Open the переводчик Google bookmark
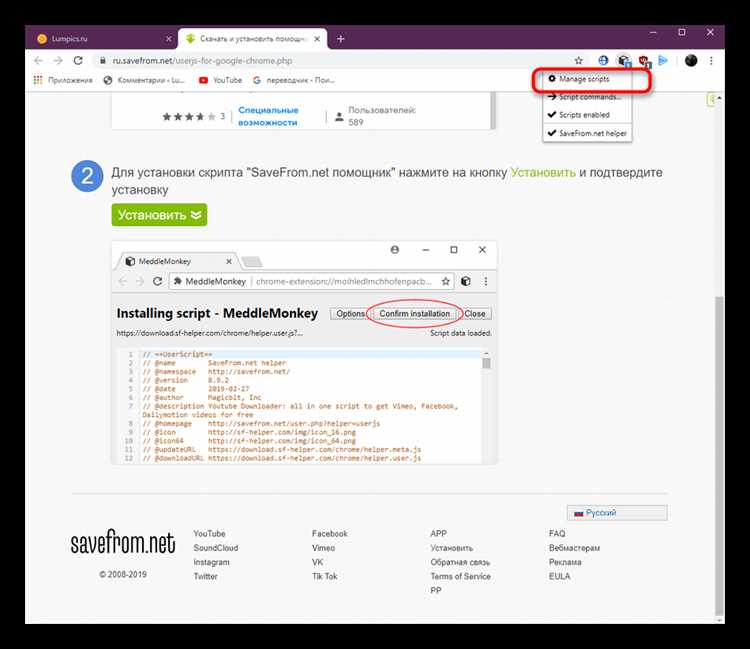 294,80
